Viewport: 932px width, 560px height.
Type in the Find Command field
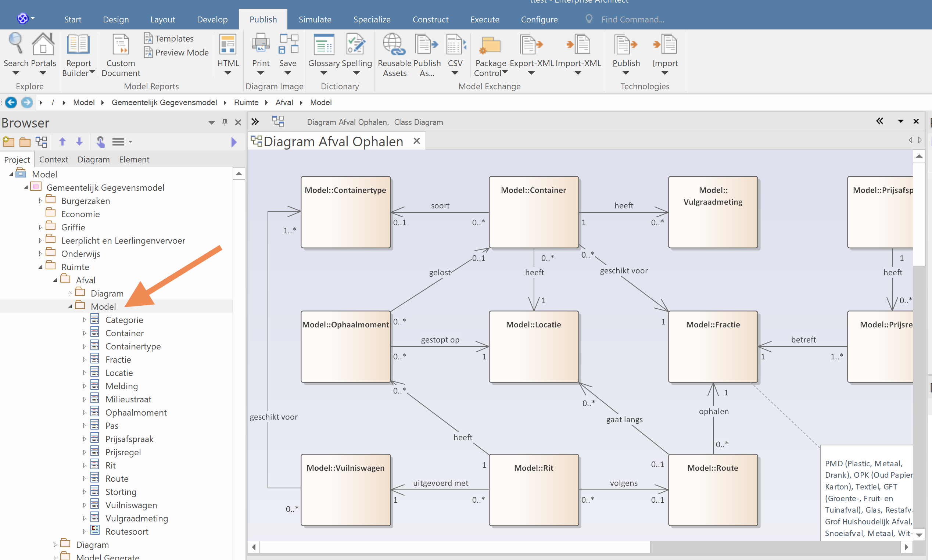pos(632,19)
